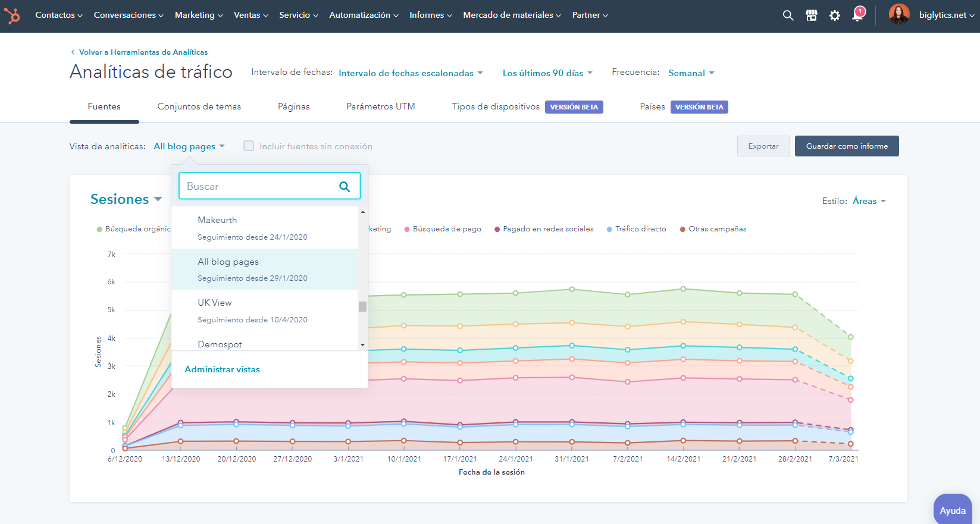Open Servicio menu
The width and height of the screenshot is (980, 524).
pyautogui.click(x=299, y=15)
